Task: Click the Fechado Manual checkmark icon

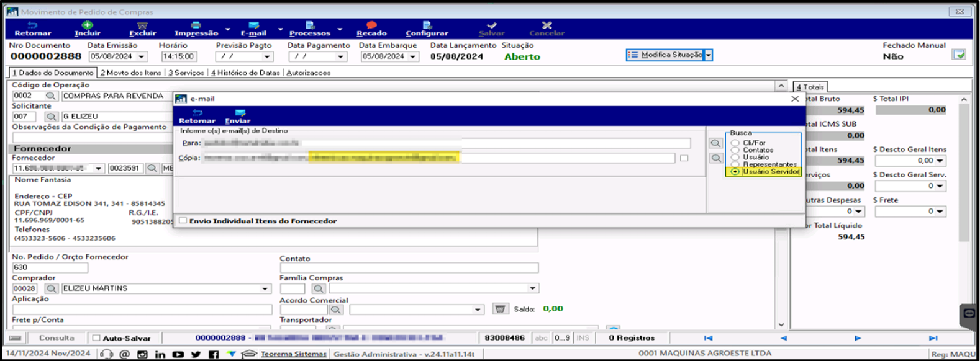Action: point(959,55)
